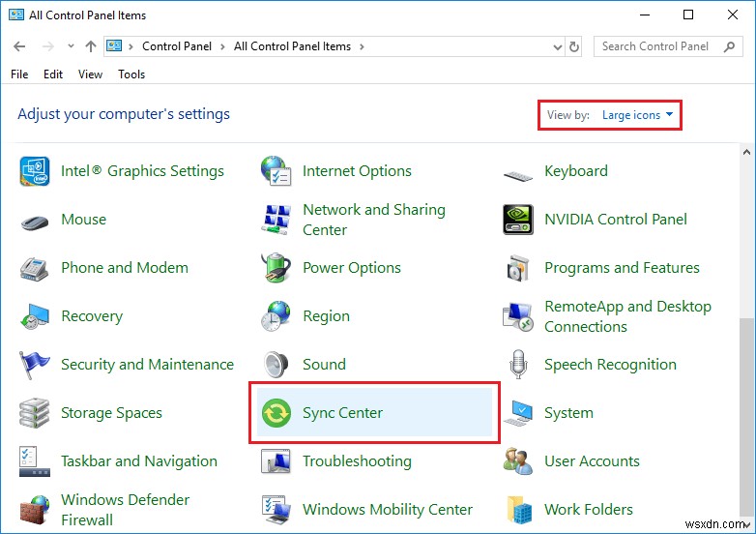Click the Sound speaker icon
The width and height of the screenshot is (756, 534).
(276, 364)
